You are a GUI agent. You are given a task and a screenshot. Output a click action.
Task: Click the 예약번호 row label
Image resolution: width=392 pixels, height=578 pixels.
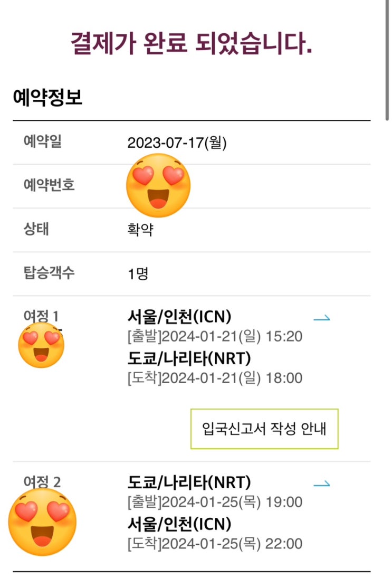[x=49, y=185]
